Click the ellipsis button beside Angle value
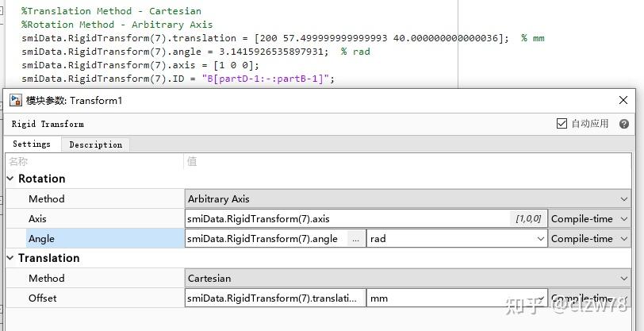 click(356, 238)
